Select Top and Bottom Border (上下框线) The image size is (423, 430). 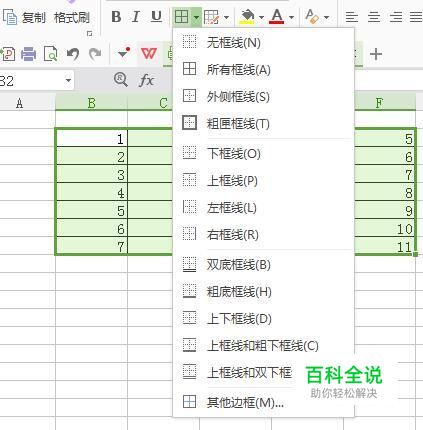pos(263,319)
